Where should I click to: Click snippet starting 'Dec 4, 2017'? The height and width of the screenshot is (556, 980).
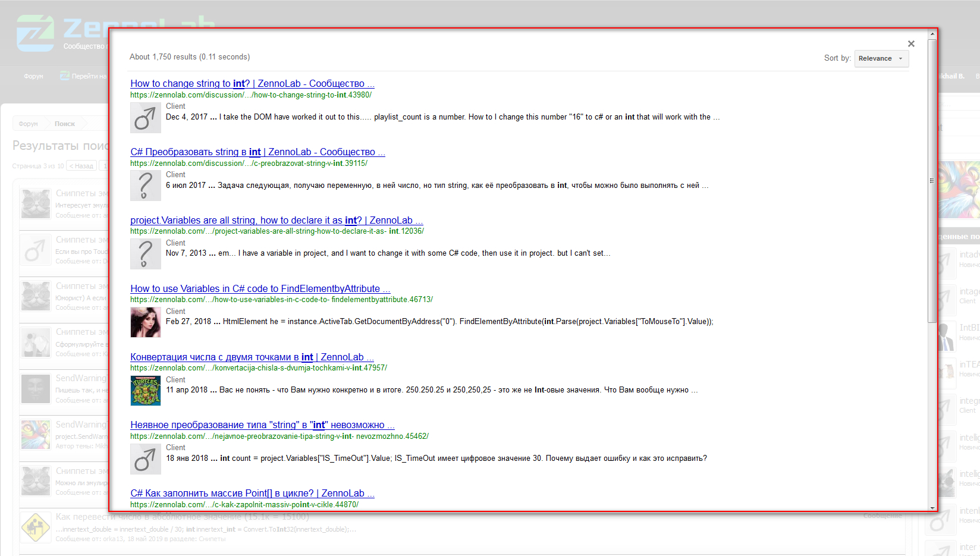coord(443,117)
